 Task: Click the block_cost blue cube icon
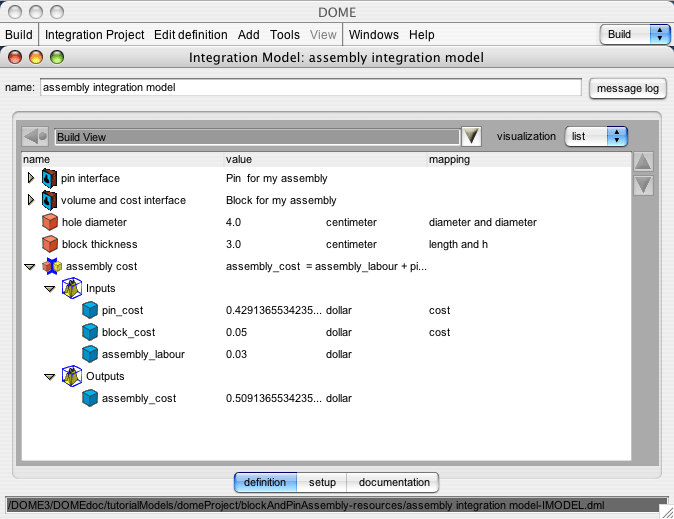90,332
